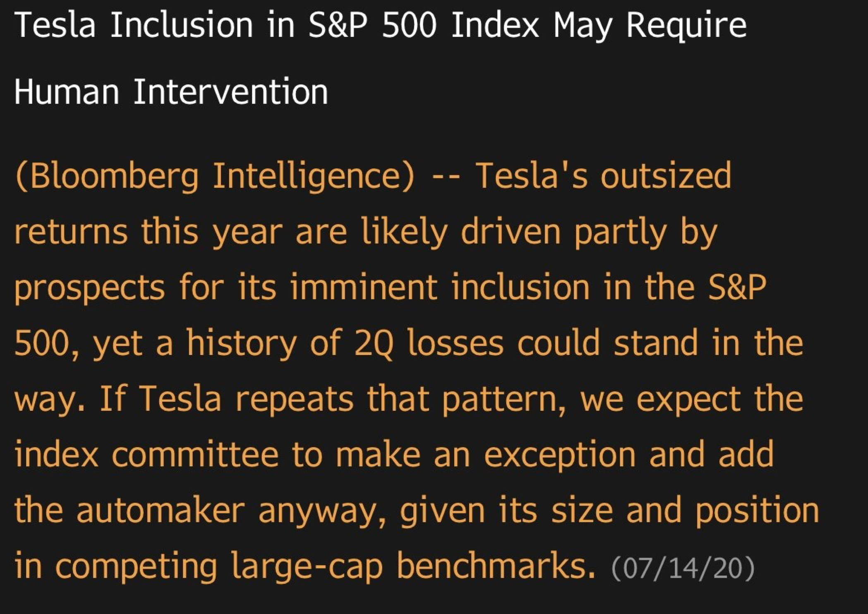Image resolution: width=868 pixels, height=614 pixels.
Task: Click the words "likely driven partly by"
Action: tap(539, 232)
